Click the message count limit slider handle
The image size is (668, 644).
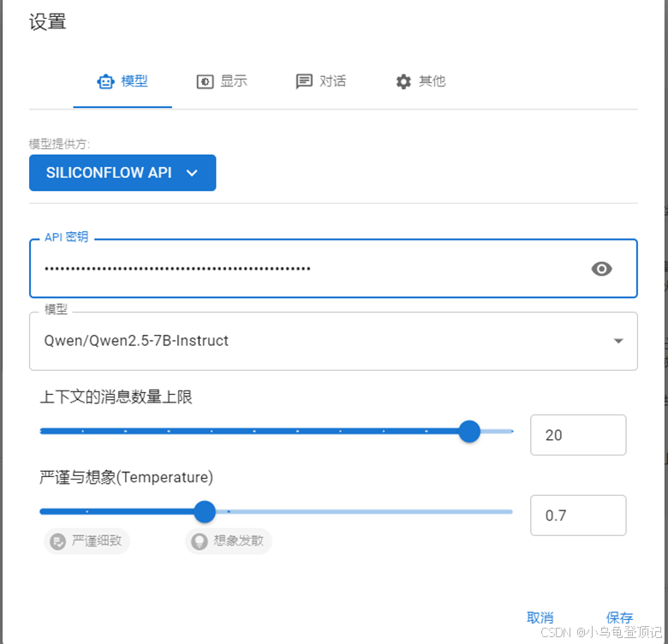pos(469,431)
